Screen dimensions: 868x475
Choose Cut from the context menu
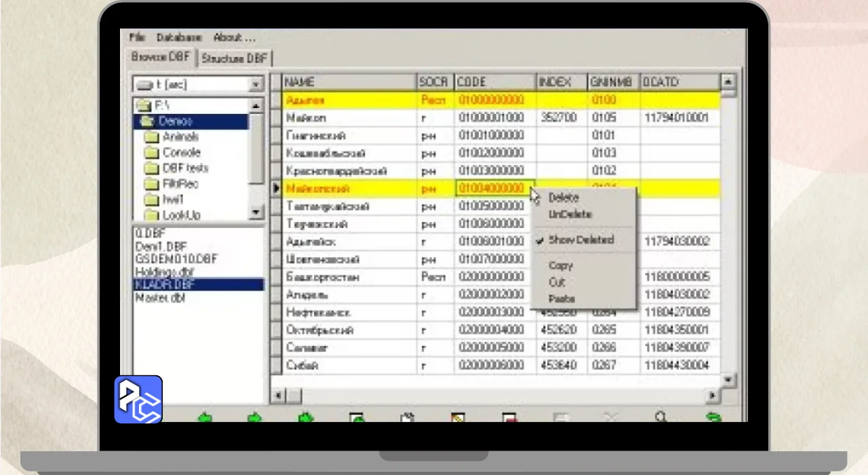556,282
